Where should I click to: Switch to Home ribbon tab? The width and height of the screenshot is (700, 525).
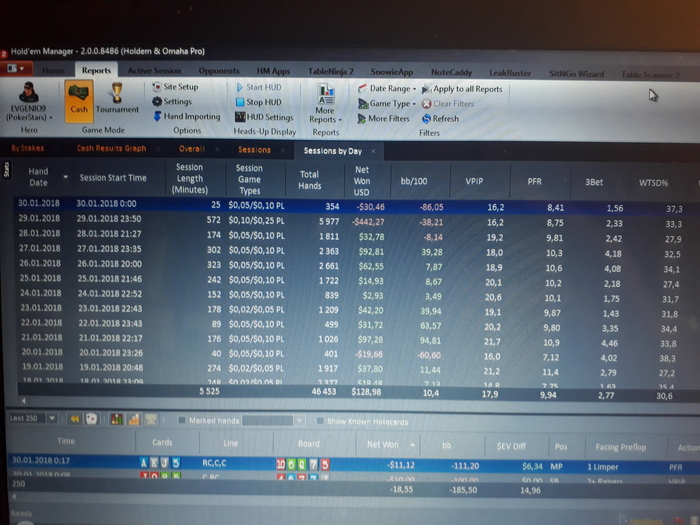53,71
